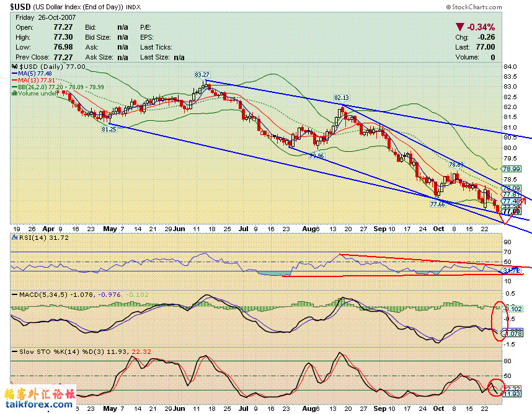This screenshot has width=532, height=414.
Task: Click the Ask Size n/a value
Action: 123,57
